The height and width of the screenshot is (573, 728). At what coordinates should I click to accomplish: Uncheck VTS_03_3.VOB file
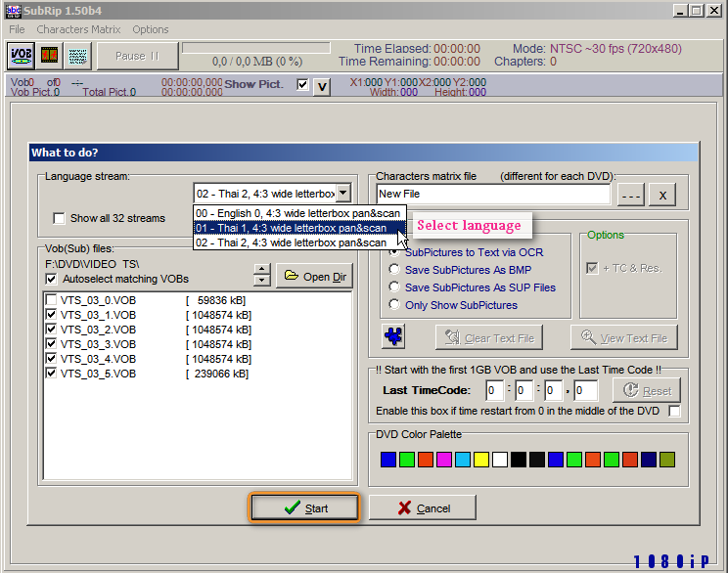click(51, 344)
